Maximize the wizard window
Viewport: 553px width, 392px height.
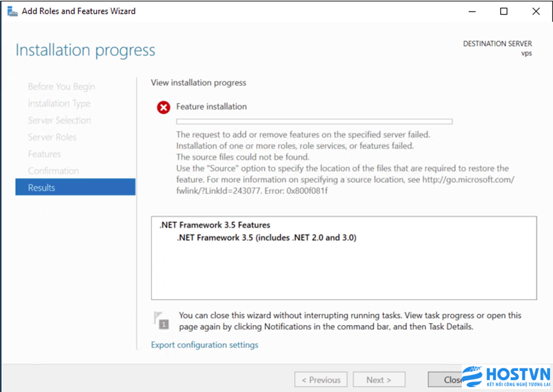pyautogui.click(x=504, y=11)
